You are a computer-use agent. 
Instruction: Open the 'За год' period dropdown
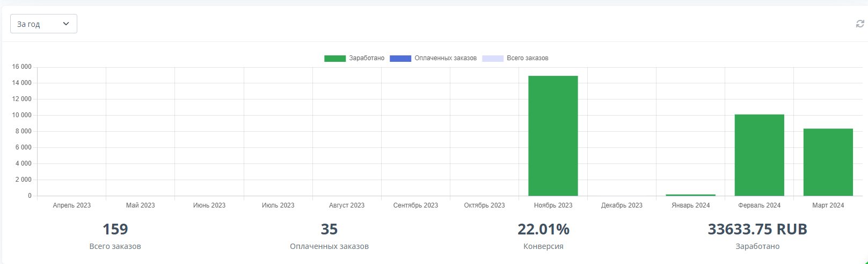point(43,24)
